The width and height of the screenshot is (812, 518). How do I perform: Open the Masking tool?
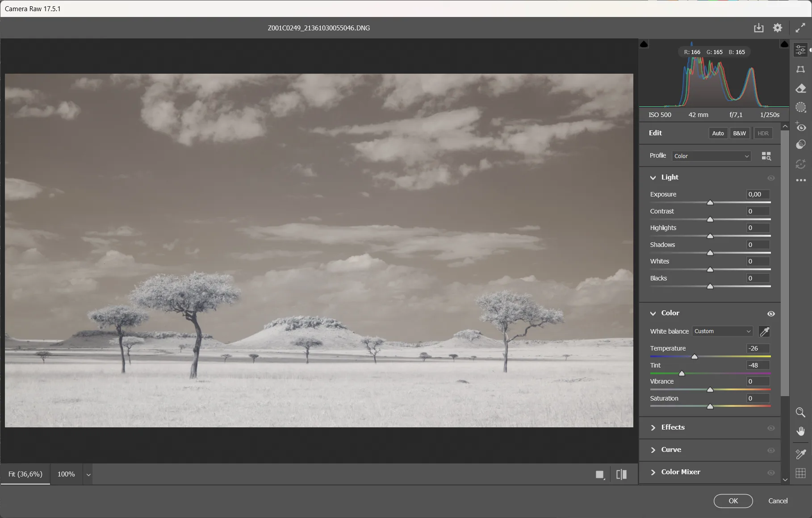pos(800,107)
